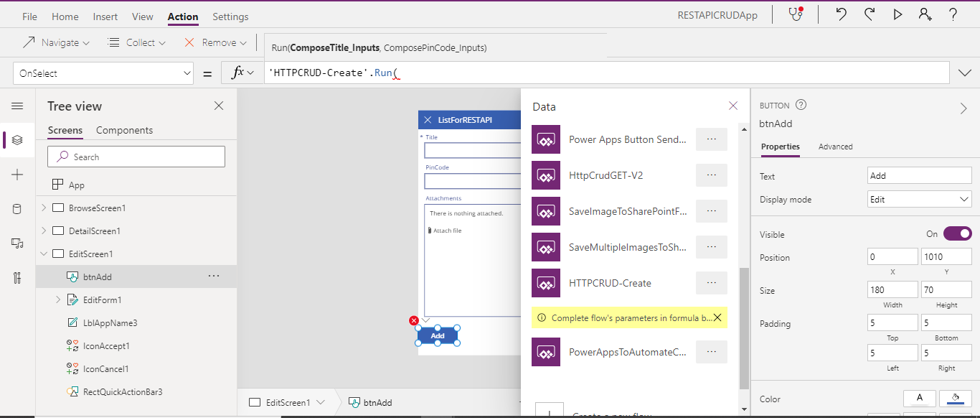Image resolution: width=980 pixels, height=418 pixels.
Task: Select the Tree view layers icon
Action: coord(17,140)
